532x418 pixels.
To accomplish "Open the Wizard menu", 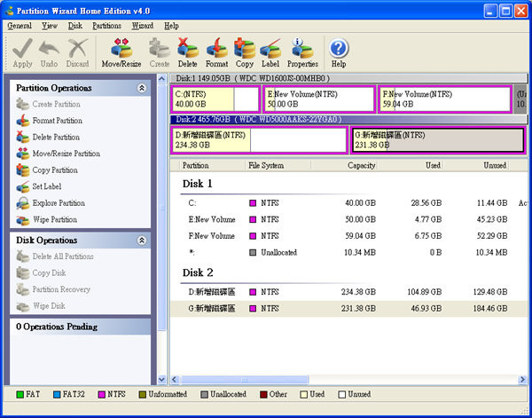I will [143, 26].
